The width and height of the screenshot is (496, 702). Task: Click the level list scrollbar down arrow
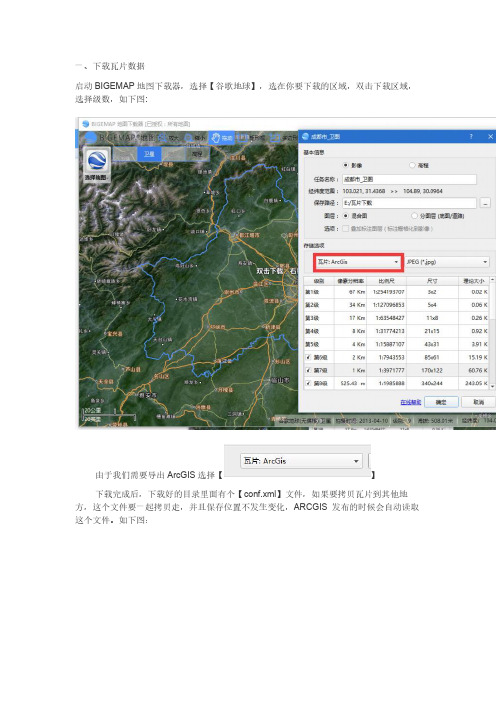pos(493,386)
